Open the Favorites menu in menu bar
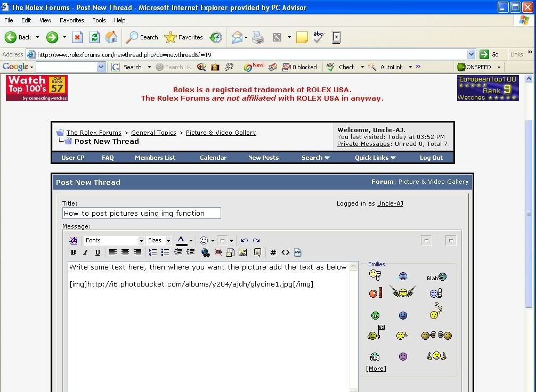Viewport: 536px width, 392px height. tap(72, 20)
